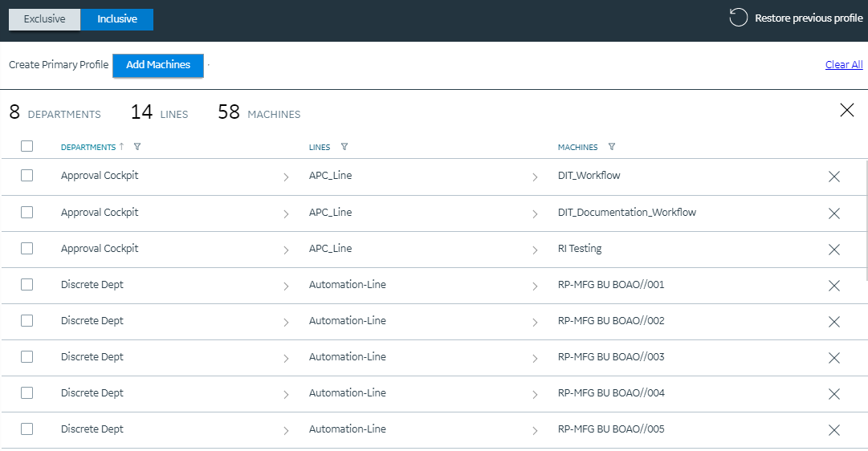Remove the RP-MFG BU BOAO//003 row

(x=834, y=358)
